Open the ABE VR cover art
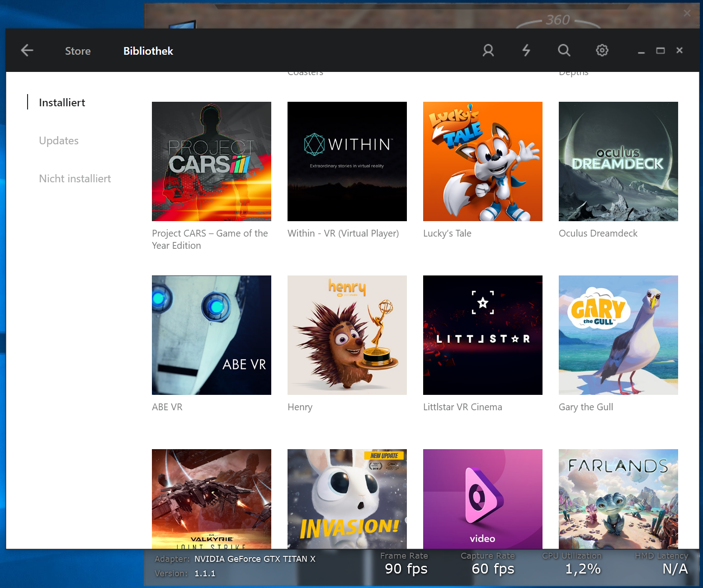Image resolution: width=703 pixels, height=588 pixels. point(212,335)
